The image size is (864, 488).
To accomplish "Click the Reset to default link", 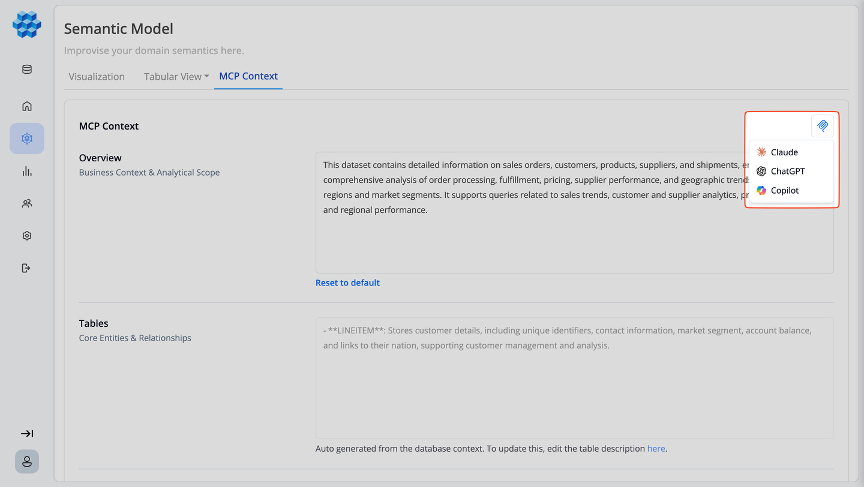I will tap(347, 283).
